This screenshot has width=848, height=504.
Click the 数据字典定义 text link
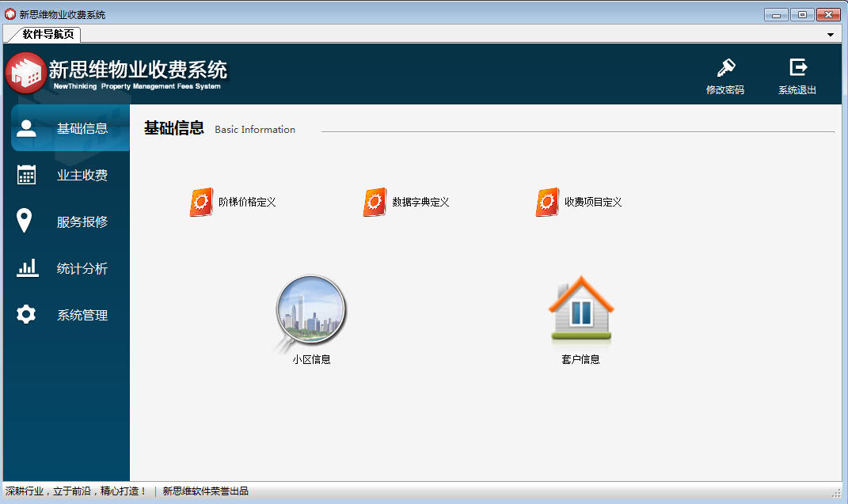[x=420, y=202]
